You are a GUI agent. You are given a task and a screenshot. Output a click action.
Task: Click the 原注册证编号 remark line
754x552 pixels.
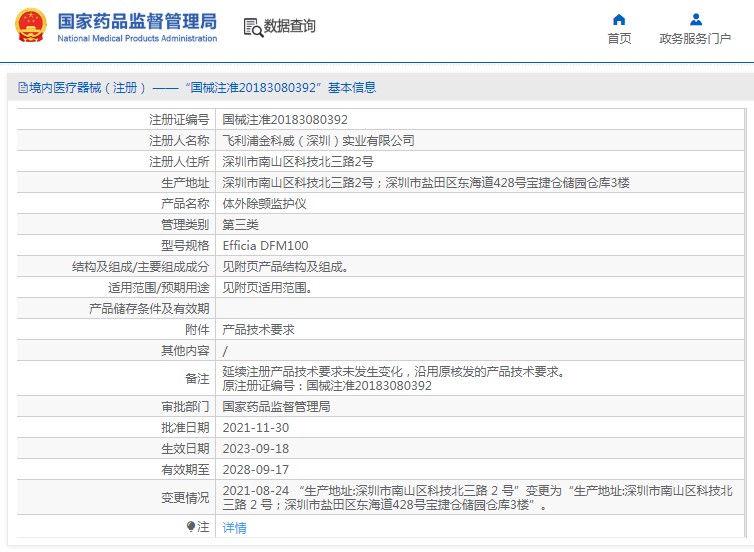(327, 386)
